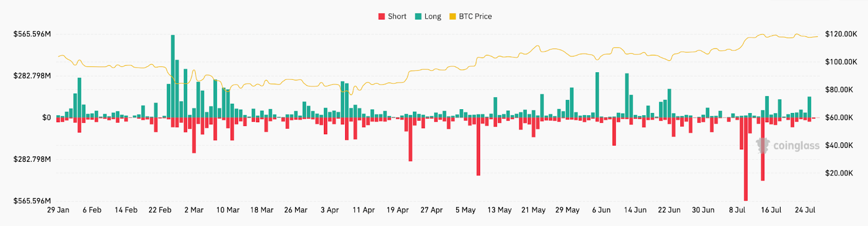Click the 29 Jan date axis label
Screen dimensions: 868x226
[58, 210]
